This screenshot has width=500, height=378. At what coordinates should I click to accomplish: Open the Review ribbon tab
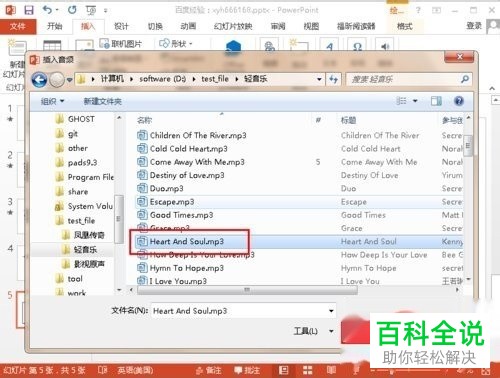[x=278, y=26]
